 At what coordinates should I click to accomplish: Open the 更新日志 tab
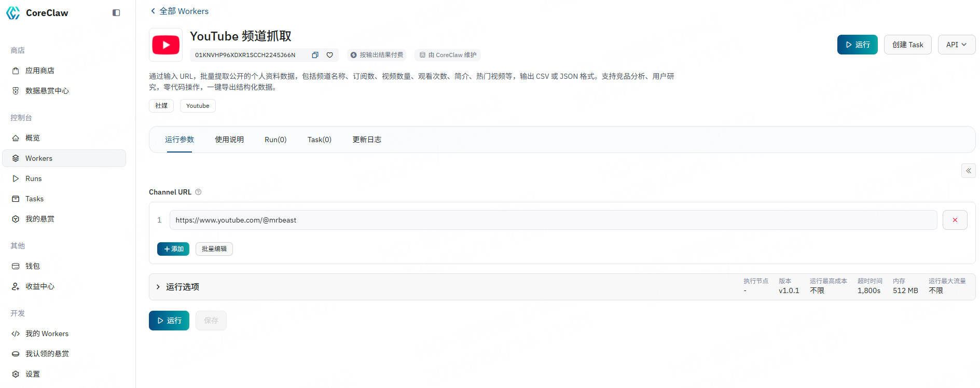(367, 140)
